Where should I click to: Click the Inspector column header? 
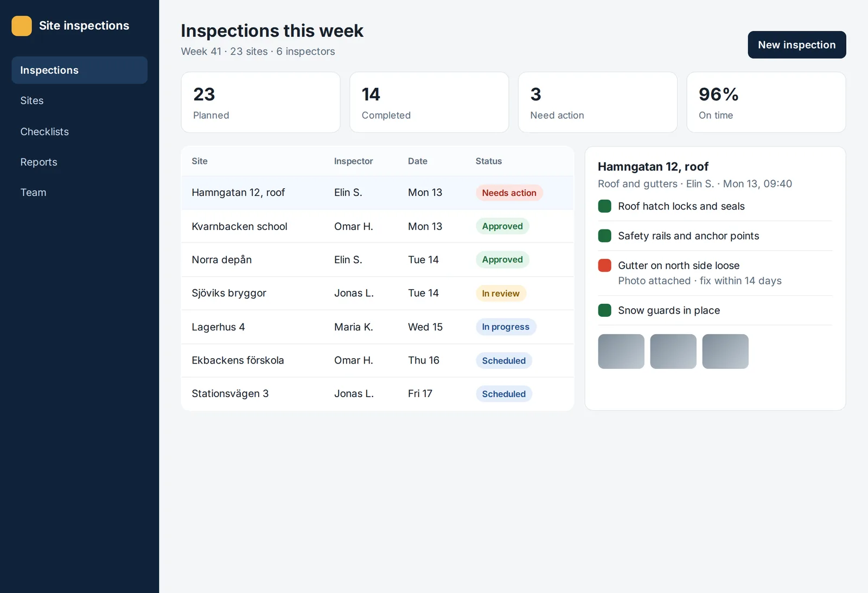[353, 161]
